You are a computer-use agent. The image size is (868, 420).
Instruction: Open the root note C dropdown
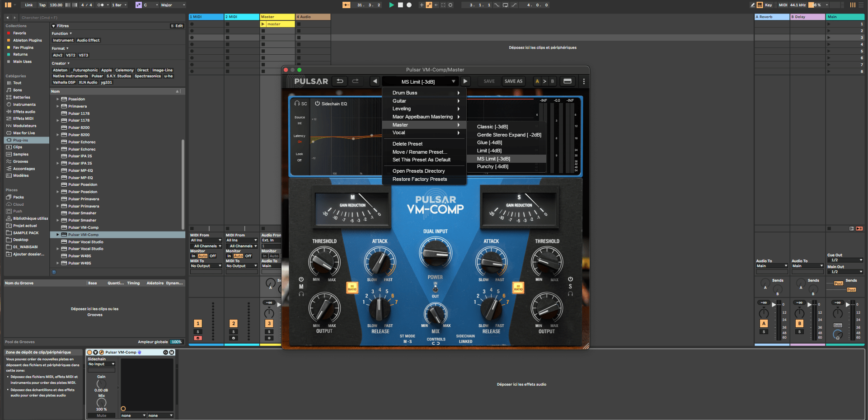coord(151,5)
